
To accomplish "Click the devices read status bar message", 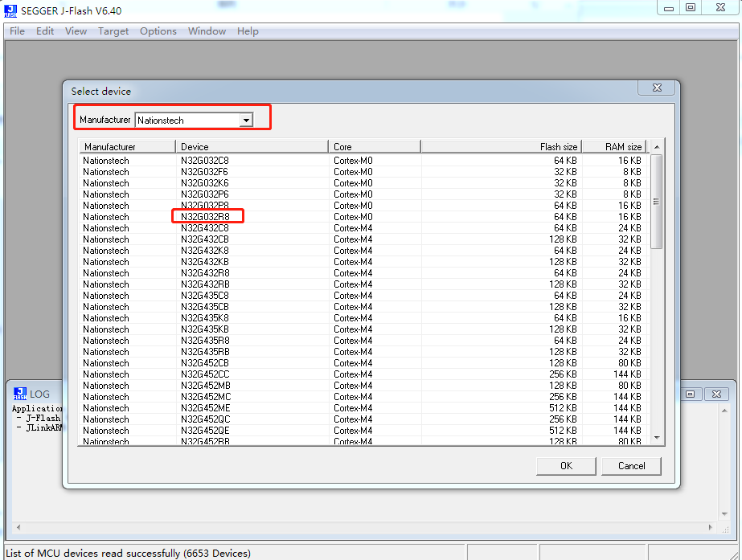I will pos(129,554).
